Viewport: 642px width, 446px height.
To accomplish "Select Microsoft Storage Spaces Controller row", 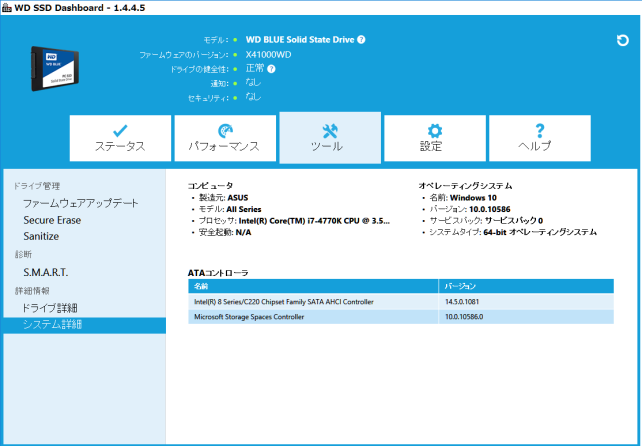I will 400,317.
